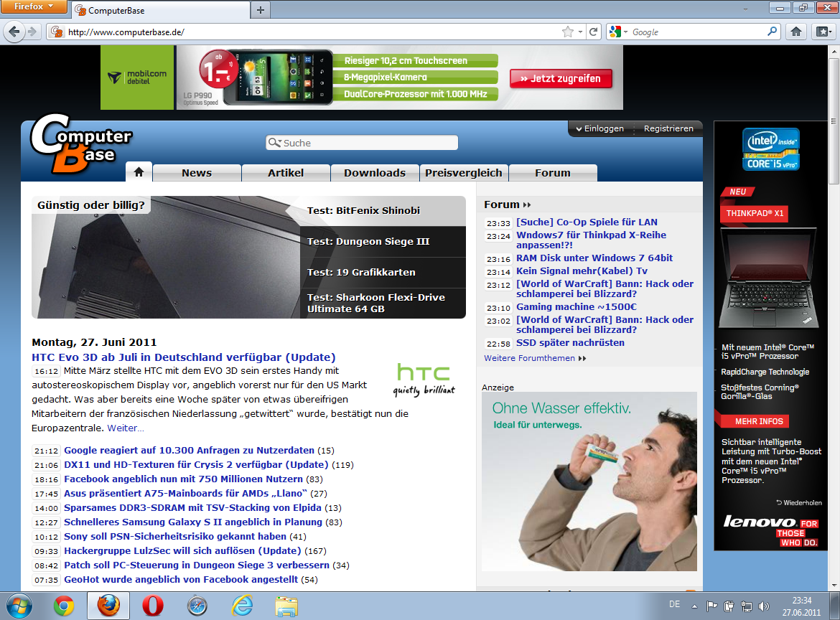Click the search magnifier in Google box
Screen dimensions: 840x620
pyautogui.click(x=772, y=32)
